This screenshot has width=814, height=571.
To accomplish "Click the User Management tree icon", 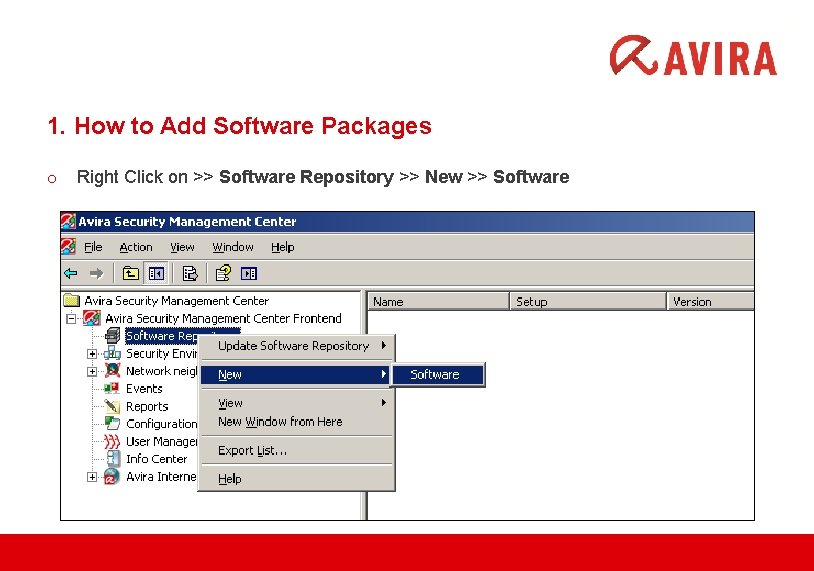I will click(112, 441).
